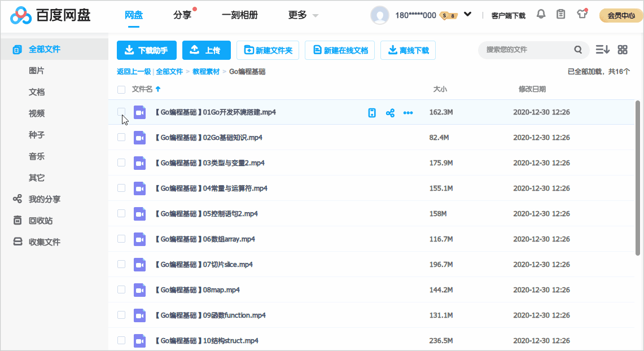The image size is (644, 351).
Task: Open the account dropdown arrow
Action: click(x=467, y=15)
